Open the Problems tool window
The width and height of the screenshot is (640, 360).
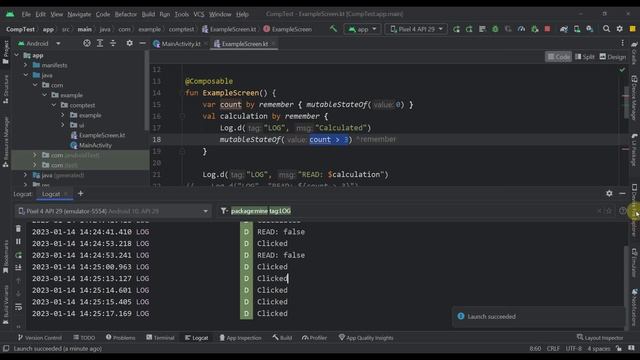[120, 338]
